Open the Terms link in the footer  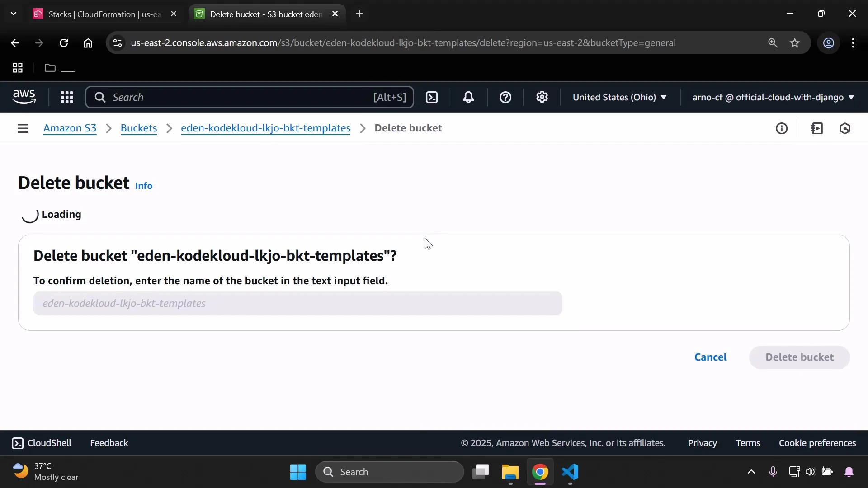pos(748,443)
